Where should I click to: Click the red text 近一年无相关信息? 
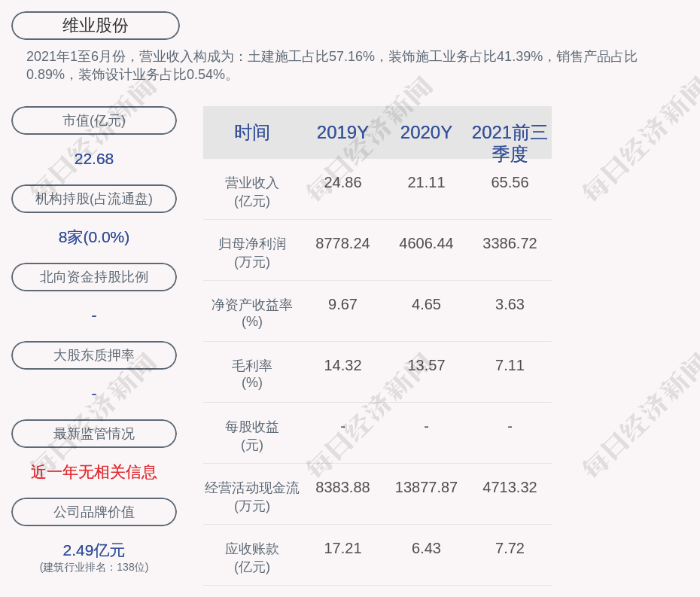pos(94,472)
